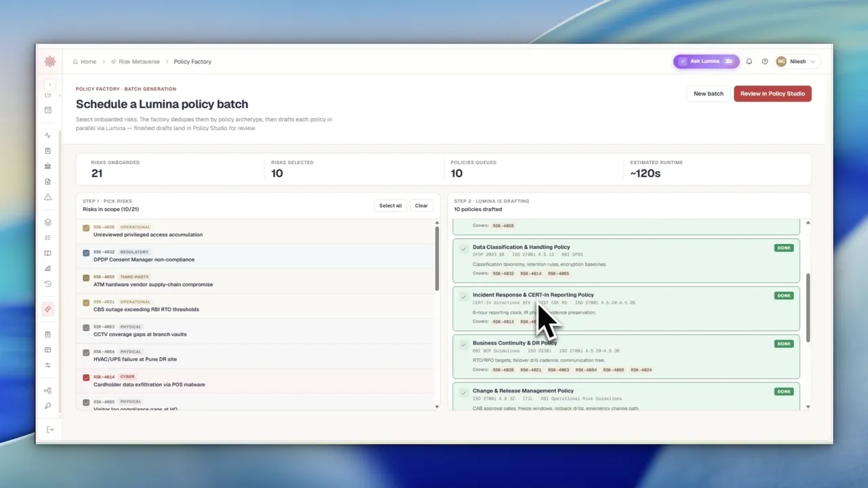Open the Nilesh user account dropdown

[x=797, y=62]
